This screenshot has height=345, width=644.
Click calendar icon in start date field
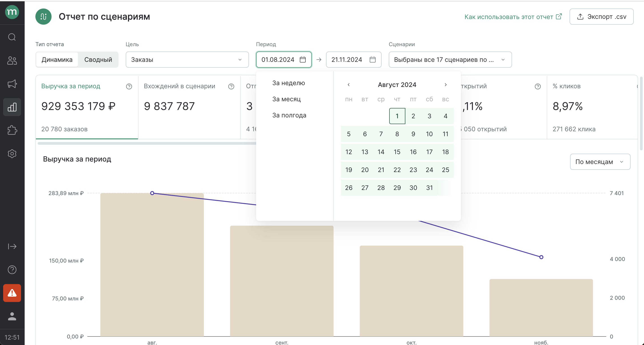pyautogui.click(x=303, y=60)
